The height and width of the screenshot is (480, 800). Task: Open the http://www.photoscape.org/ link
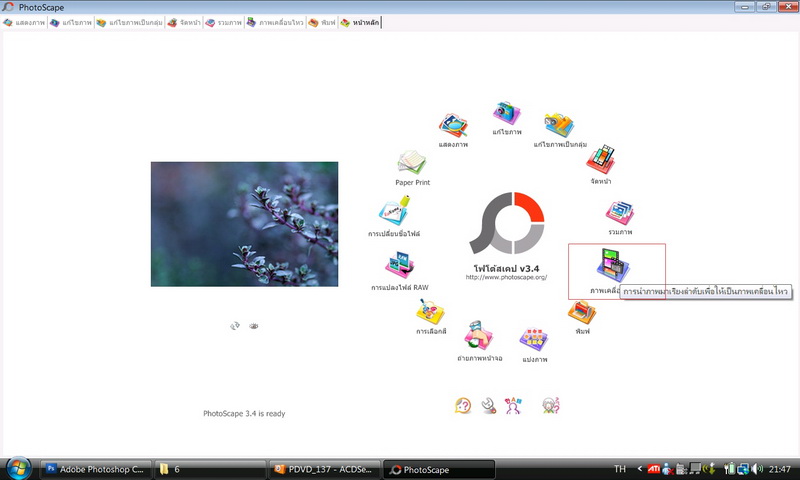[x=506, y=277]
